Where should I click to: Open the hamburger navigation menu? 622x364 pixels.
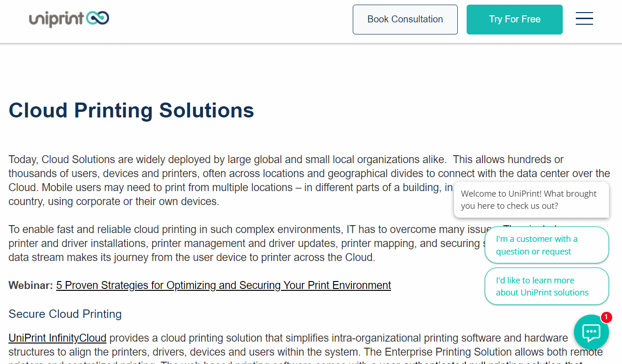click(584, 19)
